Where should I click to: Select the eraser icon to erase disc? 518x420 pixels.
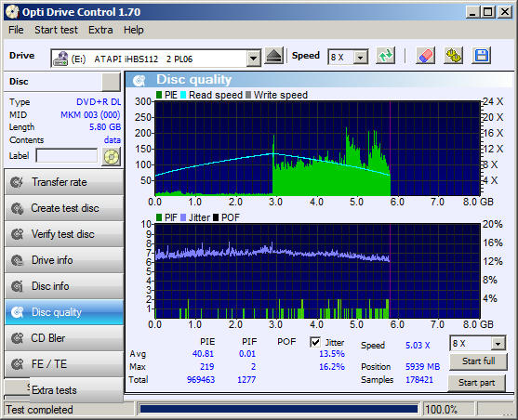425,56
